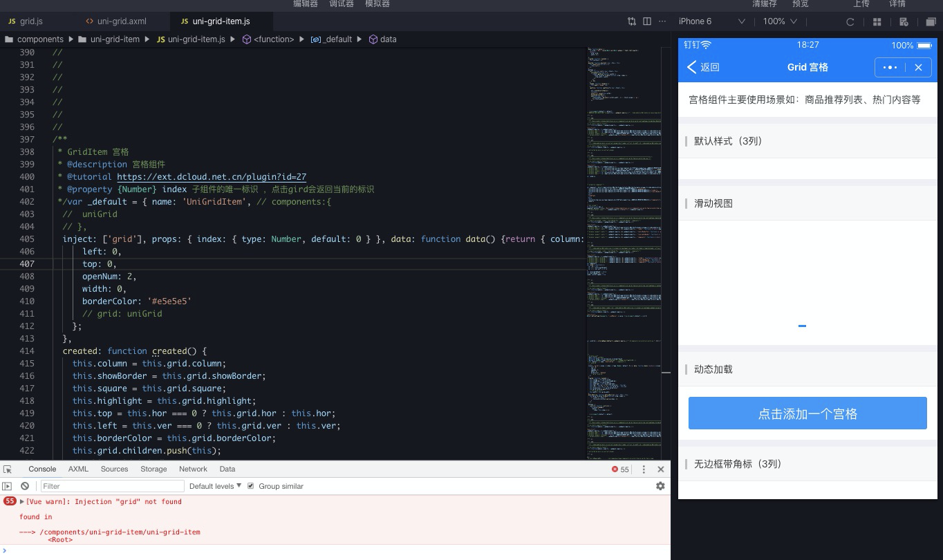Refresh the simulator with the reload icon
This screenshot has width=943, height=560.
[x=850, y=21]
